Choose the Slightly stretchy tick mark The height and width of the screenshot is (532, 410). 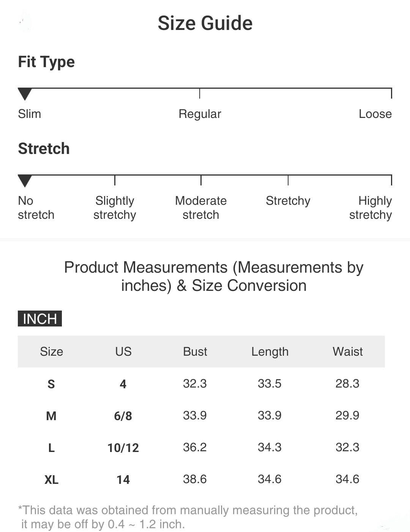tap(115, 180)
